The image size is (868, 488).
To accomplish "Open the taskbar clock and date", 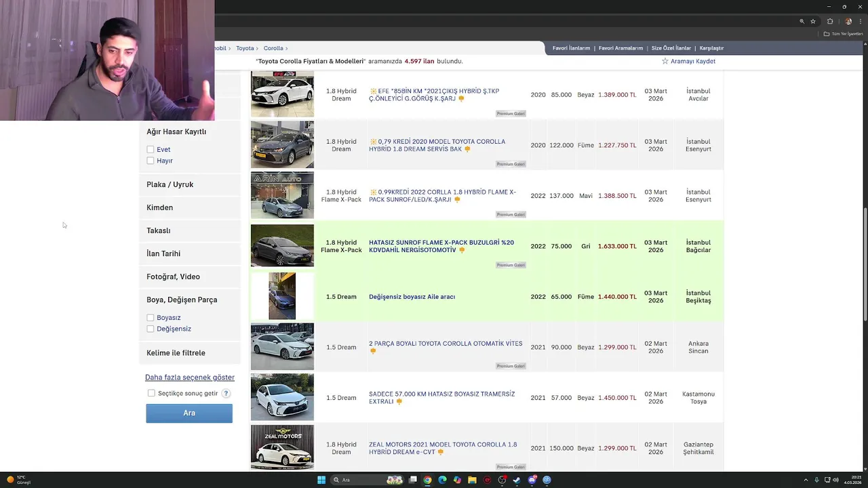I will coord(854,480).
